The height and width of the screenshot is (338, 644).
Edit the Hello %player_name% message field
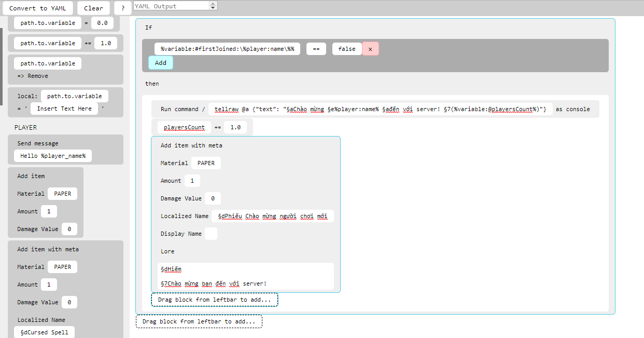click(52, 155)
